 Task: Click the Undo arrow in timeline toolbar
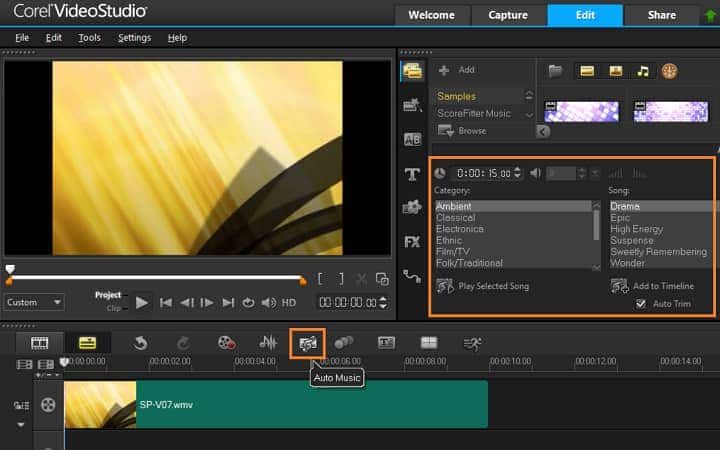[141, 343]
